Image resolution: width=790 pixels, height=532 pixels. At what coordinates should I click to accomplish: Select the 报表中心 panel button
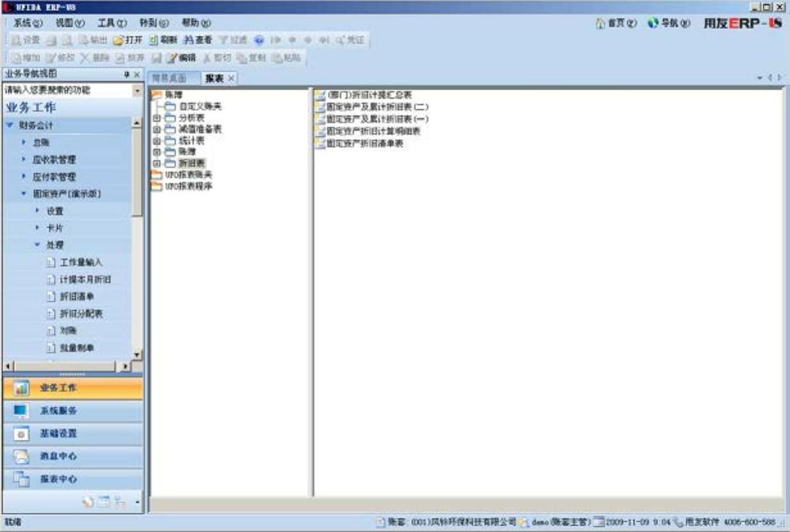[72, 479]
